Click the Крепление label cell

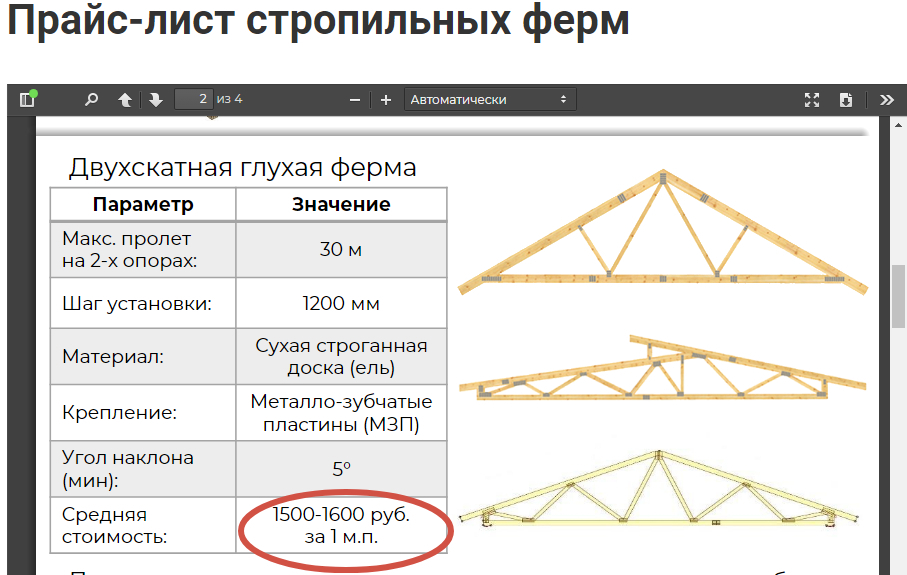tap(143, 412)
